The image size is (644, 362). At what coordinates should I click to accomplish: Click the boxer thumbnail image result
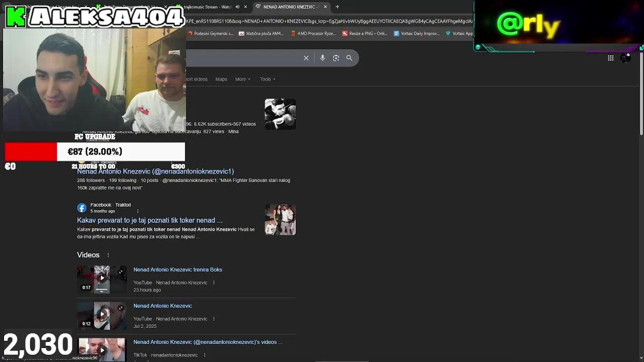click(x=280, y=114)
